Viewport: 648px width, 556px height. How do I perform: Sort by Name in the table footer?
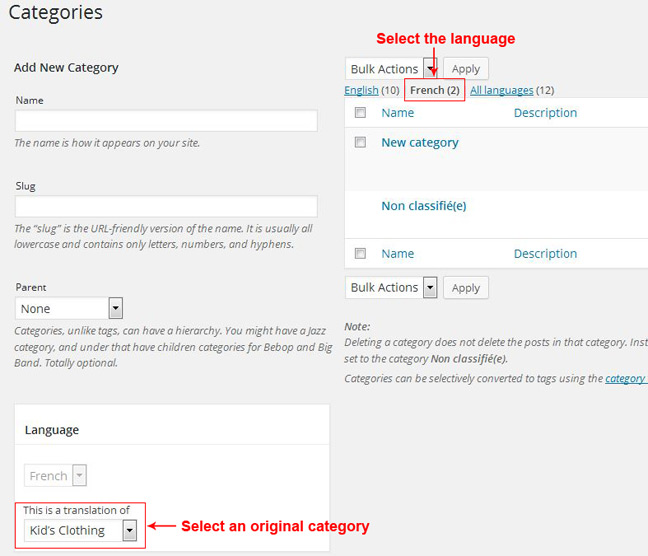(398, 253)
